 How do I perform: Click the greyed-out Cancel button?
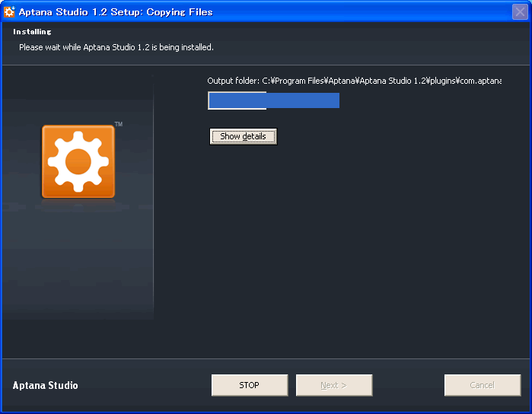482,385
